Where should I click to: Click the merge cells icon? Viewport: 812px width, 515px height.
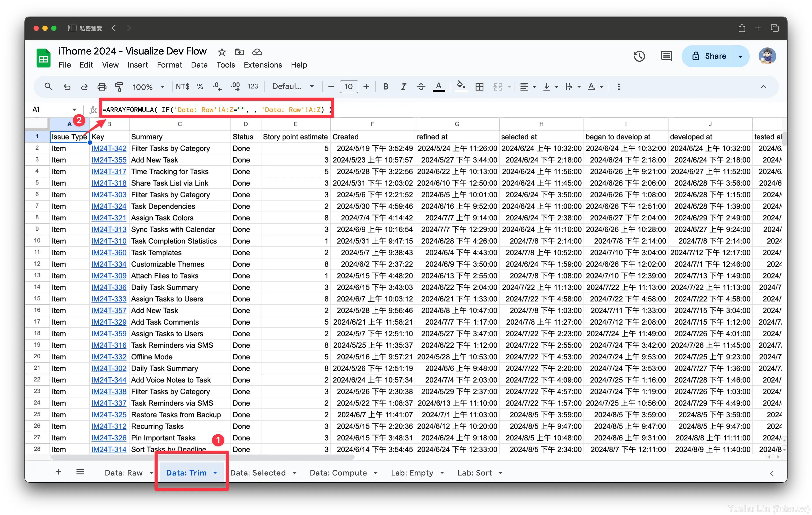click(498, 87)
